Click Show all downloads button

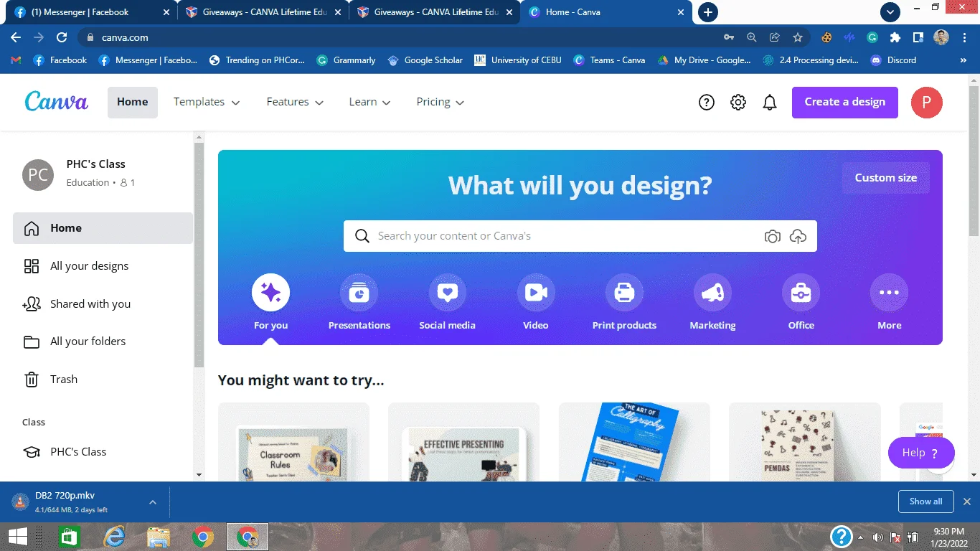point(925,501)
